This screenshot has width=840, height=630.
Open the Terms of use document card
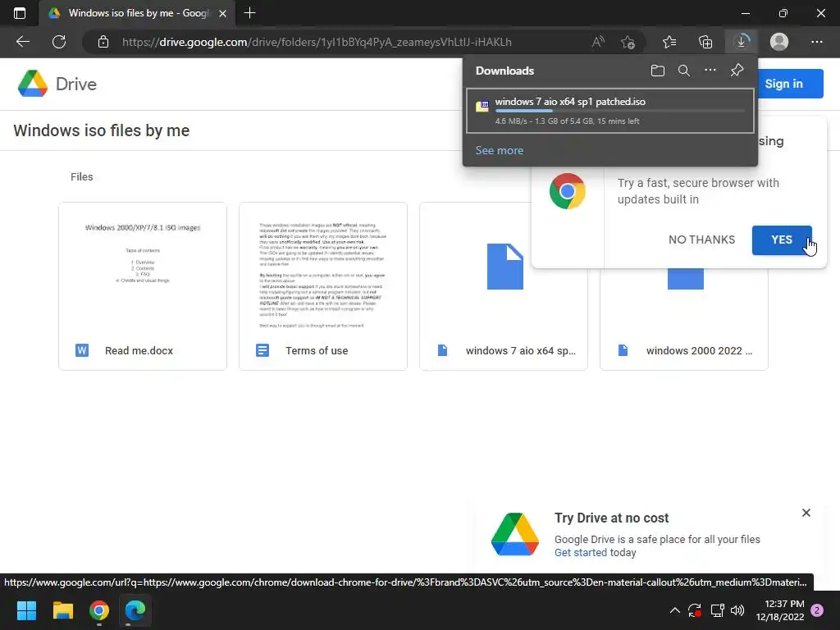tap(323, 286)
